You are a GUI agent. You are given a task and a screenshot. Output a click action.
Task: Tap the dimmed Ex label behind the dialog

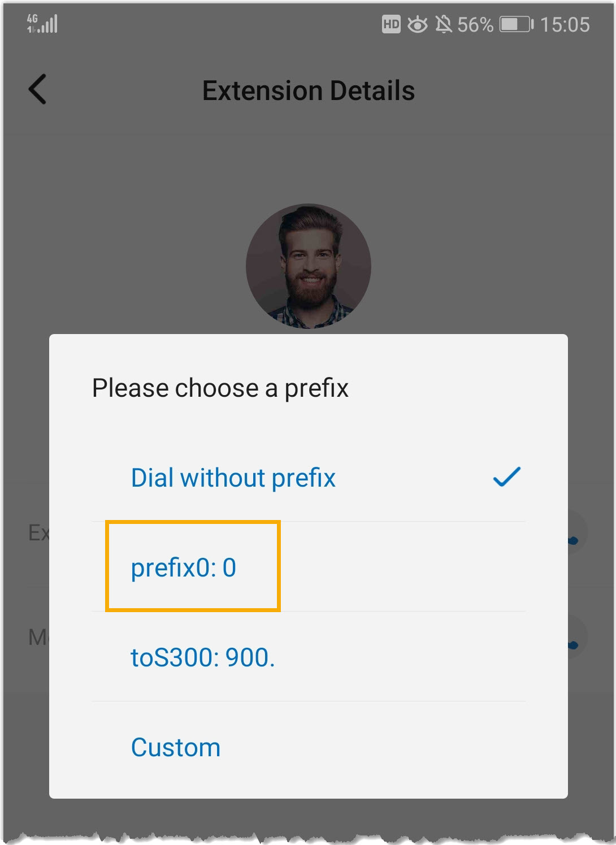coord(38,533)
